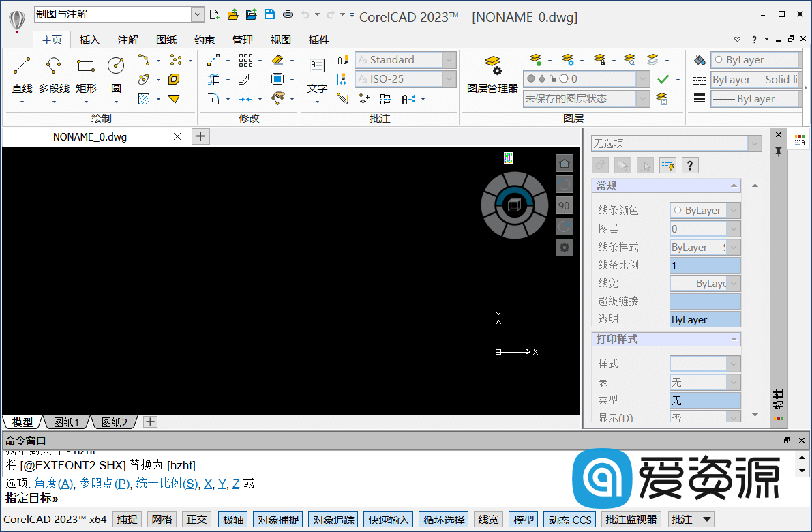
Task: Select the 多段线 (Polyline) tool
Action: coord(53,75)
